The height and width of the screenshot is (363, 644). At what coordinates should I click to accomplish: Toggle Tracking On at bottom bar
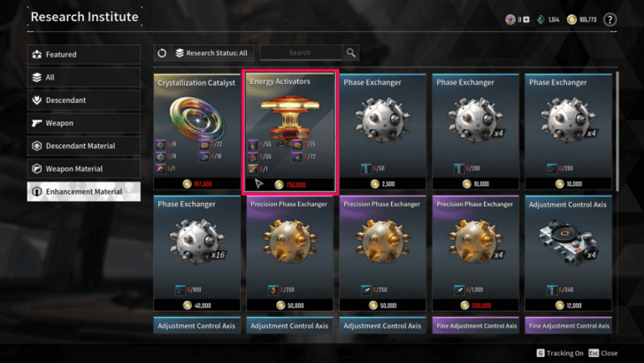click(x=560, y=352)
